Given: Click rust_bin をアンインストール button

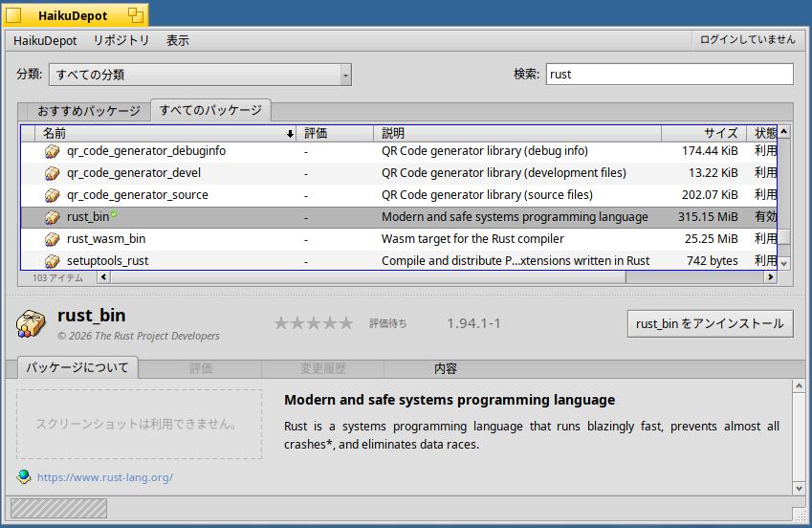Looking at the screenshot, I should pos(710,324).
